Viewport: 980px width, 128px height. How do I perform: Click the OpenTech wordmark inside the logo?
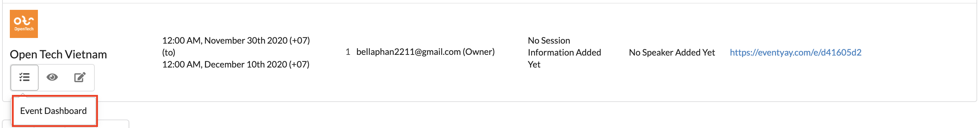tap(24, 29)
